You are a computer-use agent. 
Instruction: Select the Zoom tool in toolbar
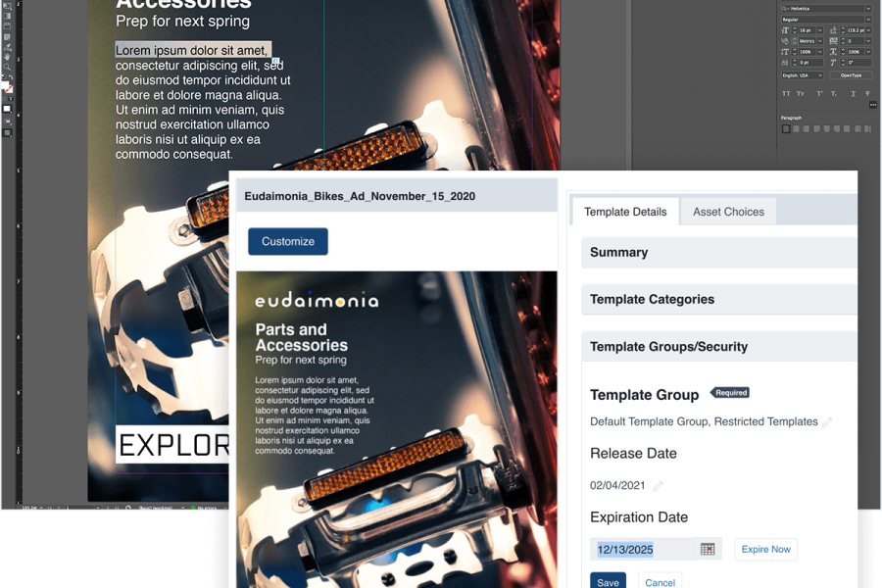7,67
